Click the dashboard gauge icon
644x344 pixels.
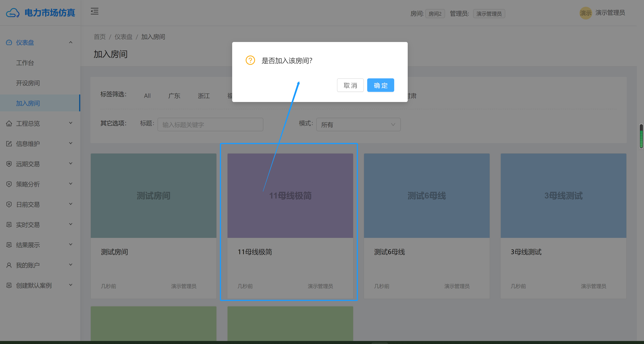pos(9,43)
